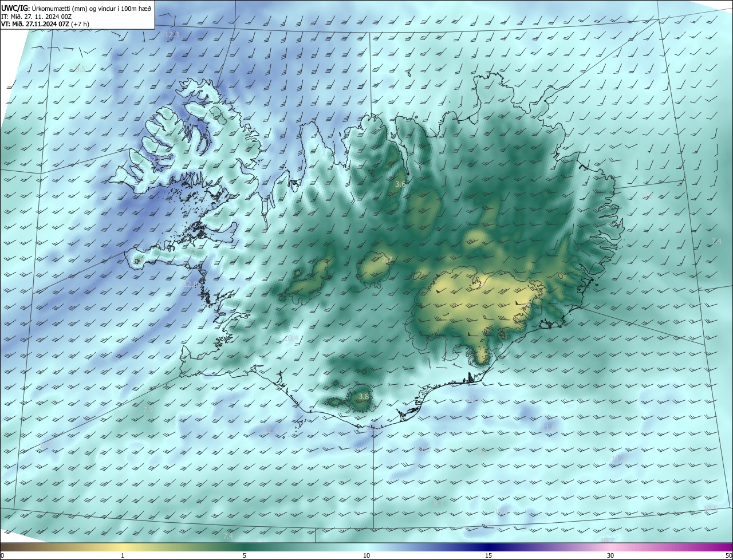733x560 pixels.
Task: Click the 7.9 value label off the southwest coast
Action: pyautogui.click(x=148, y=410)
